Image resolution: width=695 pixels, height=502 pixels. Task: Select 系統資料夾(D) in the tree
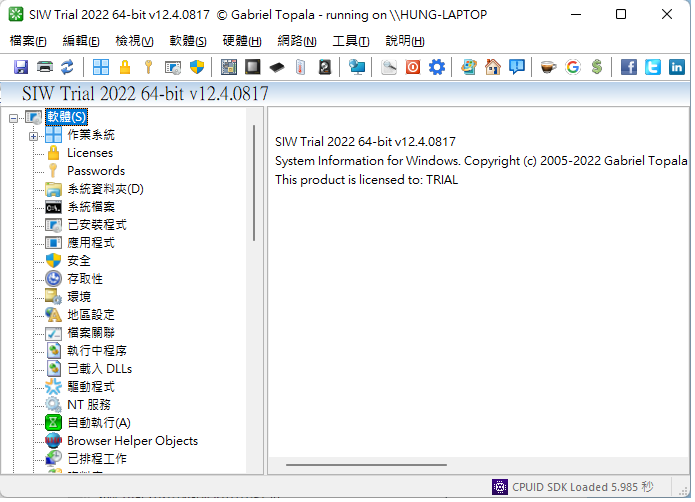pyautogui.click(x=105, y=189)
